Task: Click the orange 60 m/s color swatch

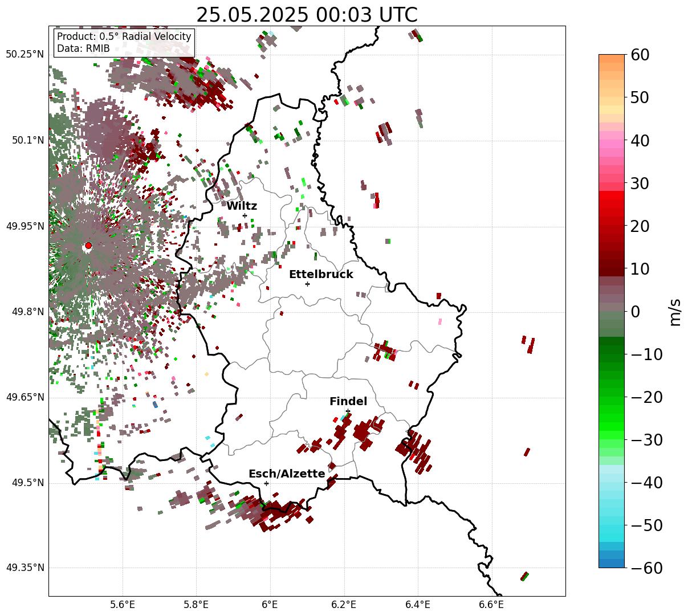Action: point(612,58)
